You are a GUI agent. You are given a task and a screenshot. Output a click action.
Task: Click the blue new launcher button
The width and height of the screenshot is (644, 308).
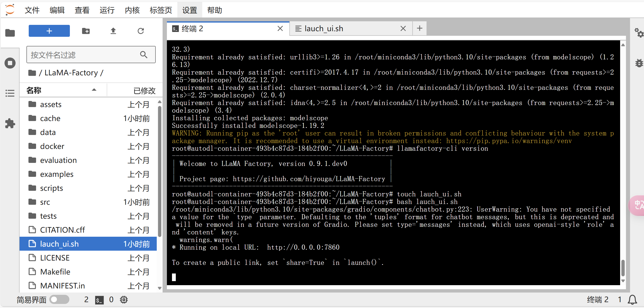49,31
